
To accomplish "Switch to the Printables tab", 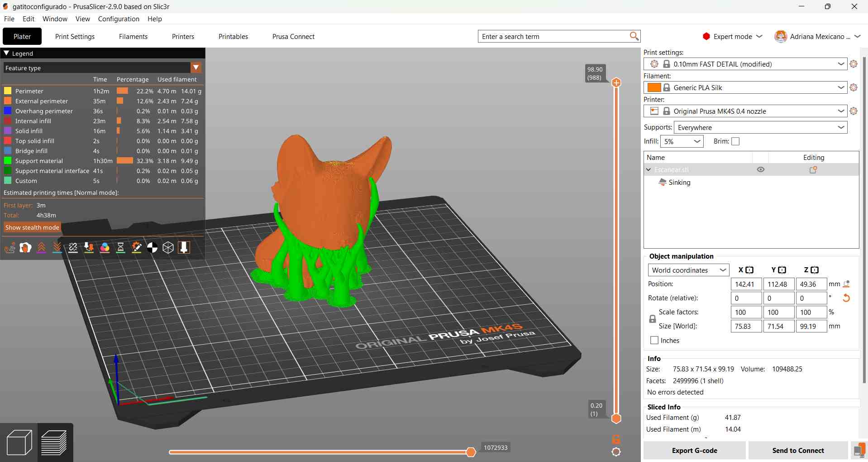I will [x=233, y=37].
